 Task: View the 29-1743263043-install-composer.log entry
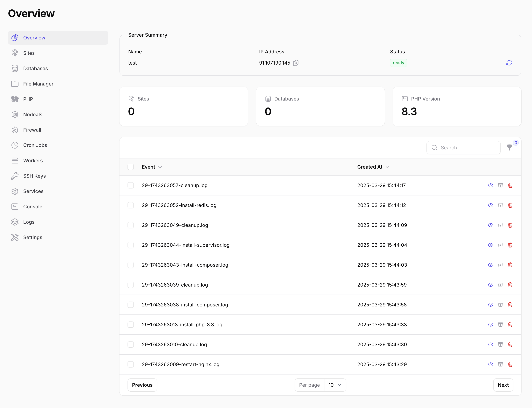(x=490, y=265)
